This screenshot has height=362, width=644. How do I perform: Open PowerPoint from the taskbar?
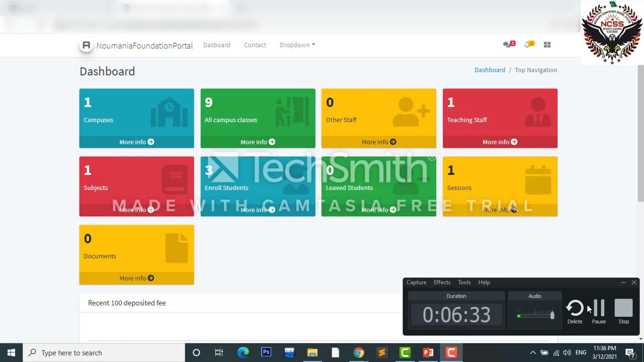click(x=428, y=353)
